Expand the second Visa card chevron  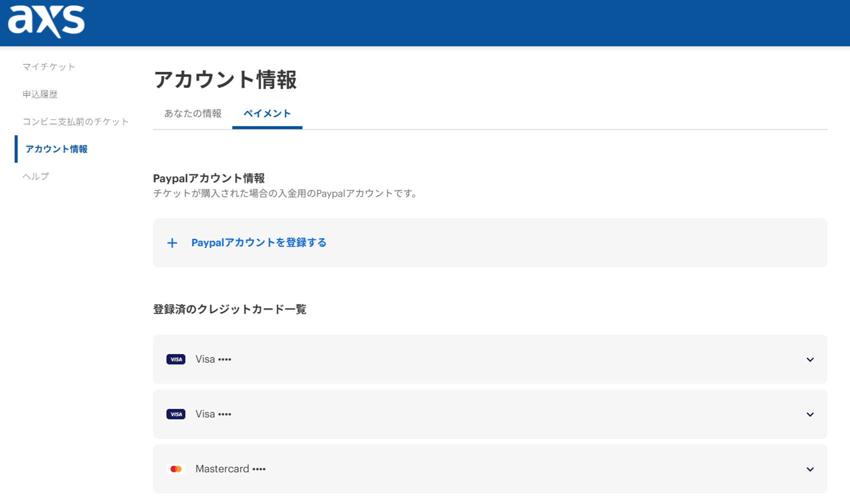tap(810, 414)
